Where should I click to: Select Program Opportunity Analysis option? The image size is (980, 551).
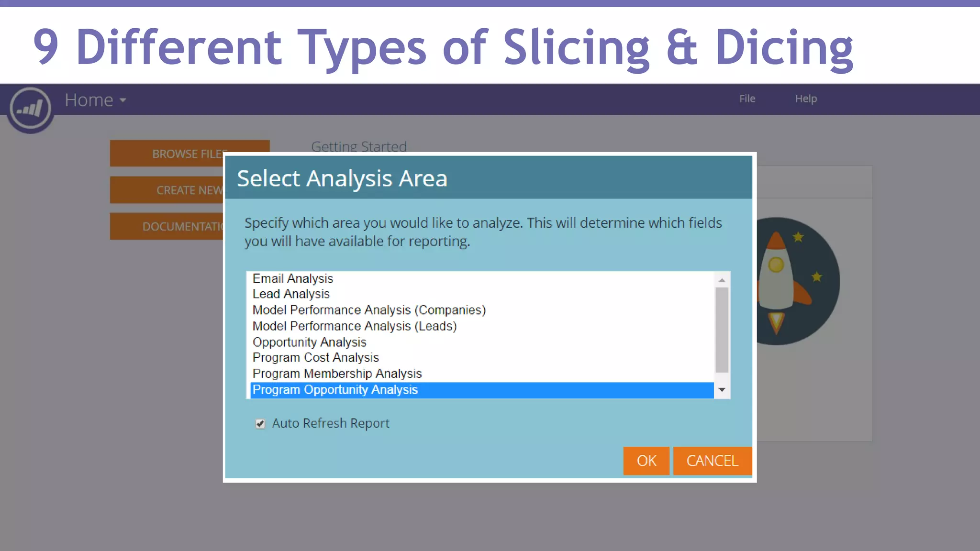point(482,390)
